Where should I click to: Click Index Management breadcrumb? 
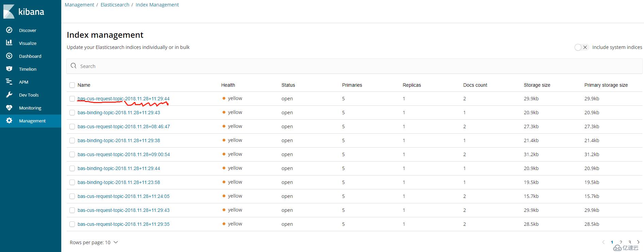(157, 5)
